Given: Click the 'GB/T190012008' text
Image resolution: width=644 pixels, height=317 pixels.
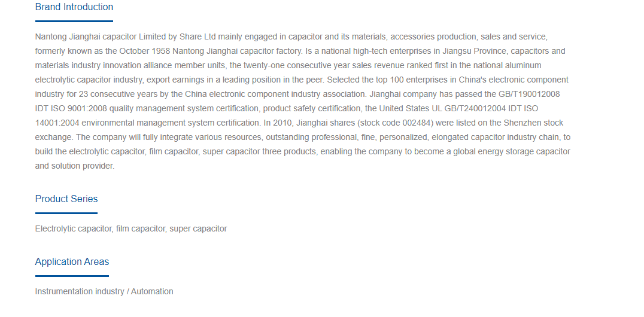Looking at the screenshot, I should [x=529, y=94].
